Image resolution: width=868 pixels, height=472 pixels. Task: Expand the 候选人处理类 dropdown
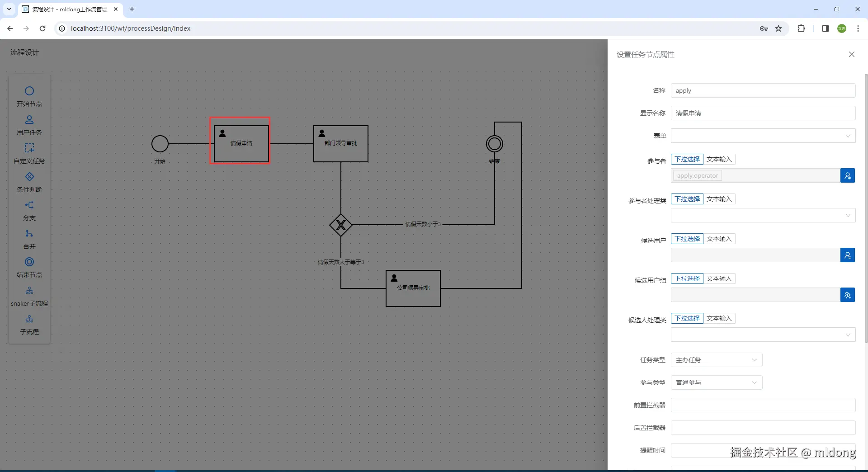763,335
